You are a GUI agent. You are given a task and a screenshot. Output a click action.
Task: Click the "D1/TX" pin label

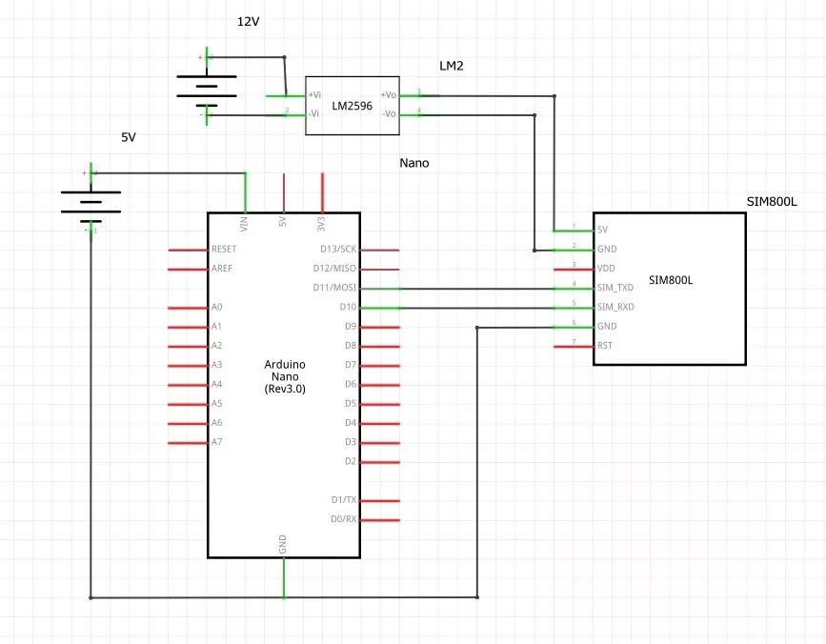click(344, 500)
